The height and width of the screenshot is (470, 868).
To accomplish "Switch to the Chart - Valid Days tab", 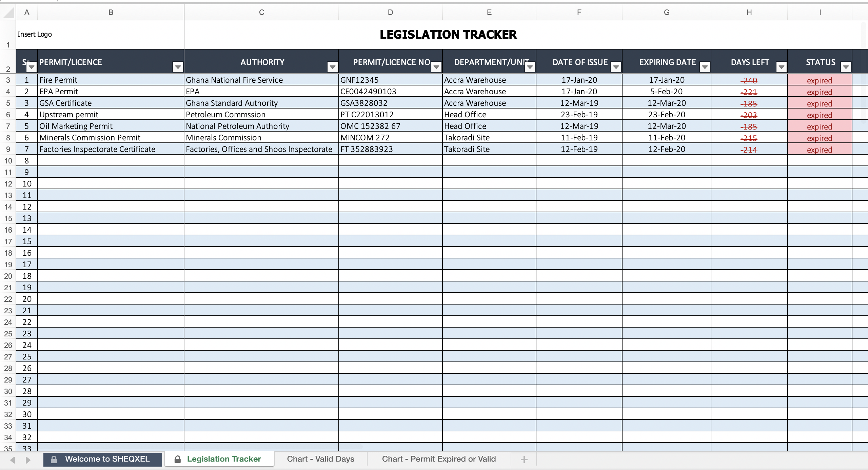I will pos(320,459).
